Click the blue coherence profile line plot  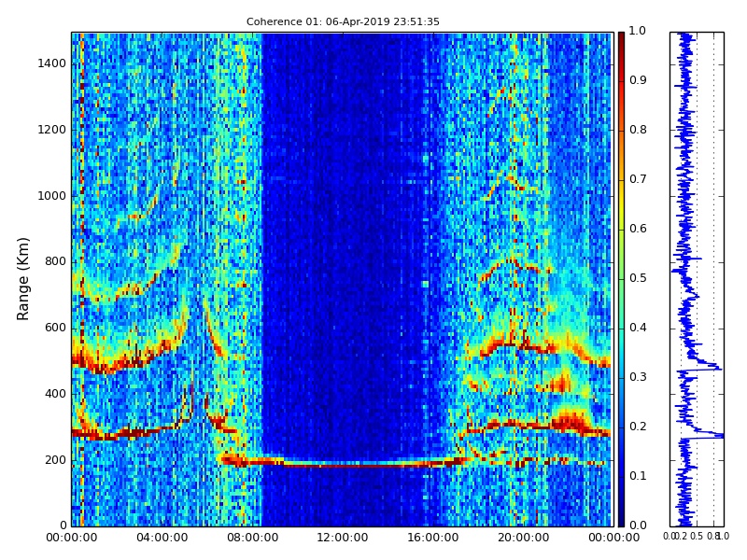pos(697,279)
